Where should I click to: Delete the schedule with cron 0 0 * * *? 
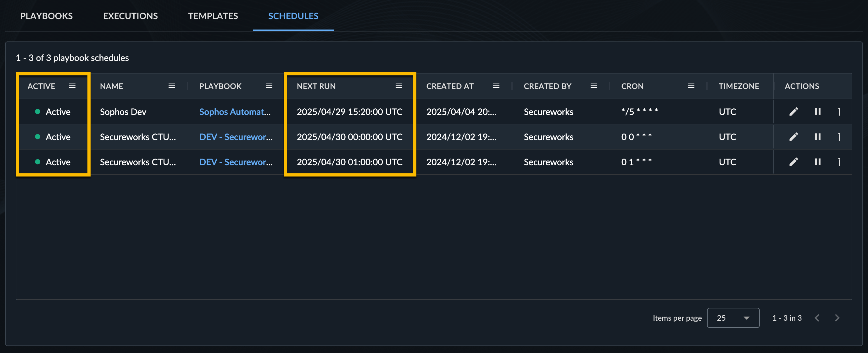[839, 137]
